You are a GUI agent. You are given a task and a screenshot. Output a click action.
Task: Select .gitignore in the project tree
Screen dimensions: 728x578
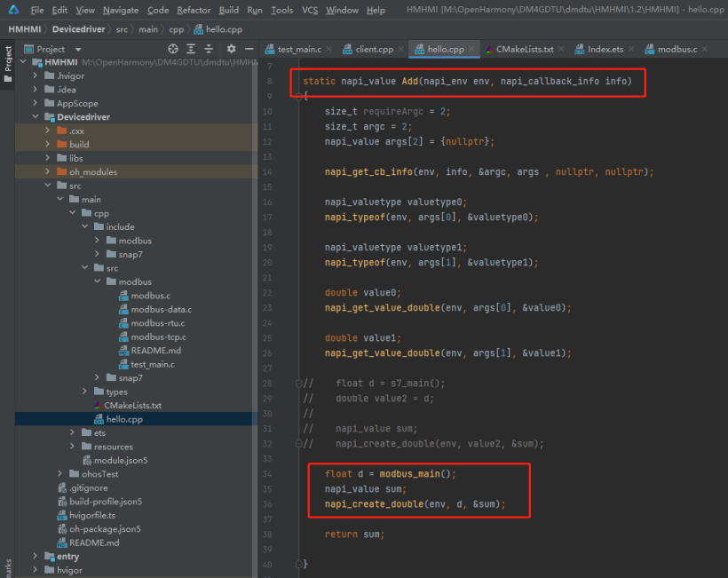tap(83, 487)
